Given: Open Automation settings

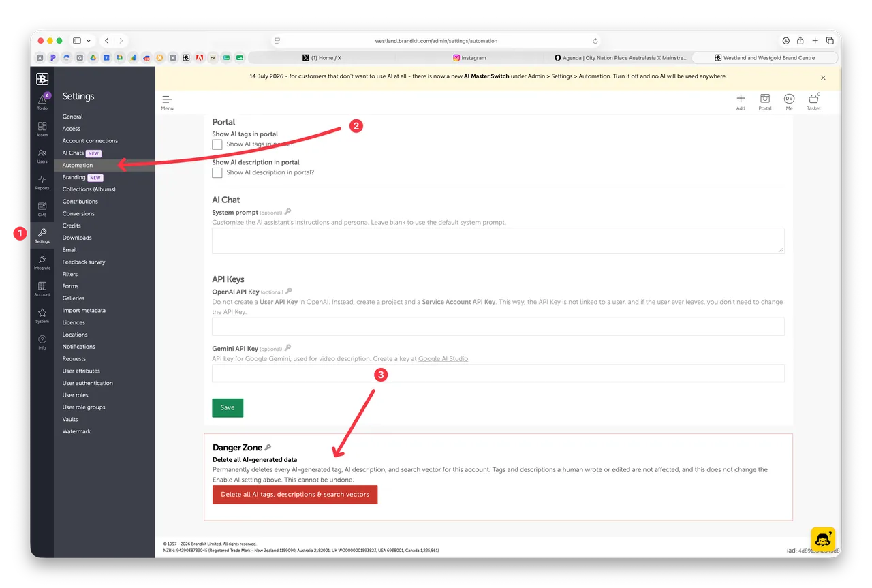Looking at the screenshot, I should click(78, 165).
